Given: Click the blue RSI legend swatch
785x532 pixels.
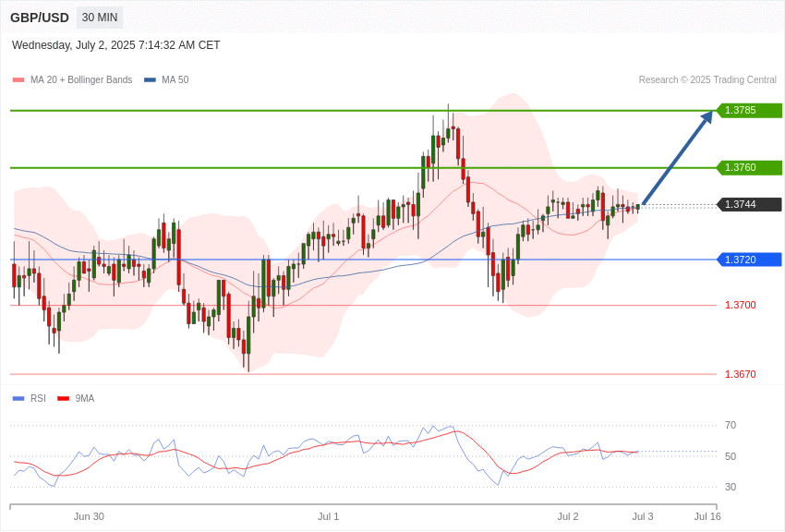Looking at the screenshot, I should [x=18, y=398].
